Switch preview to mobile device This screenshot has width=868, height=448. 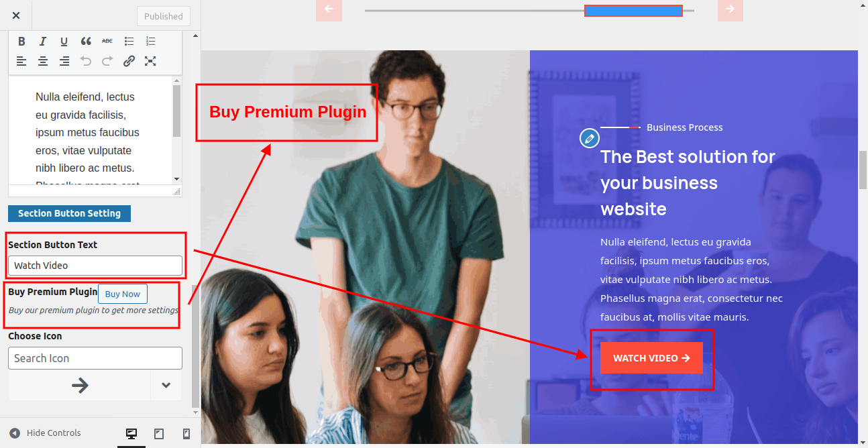point(186,434)
